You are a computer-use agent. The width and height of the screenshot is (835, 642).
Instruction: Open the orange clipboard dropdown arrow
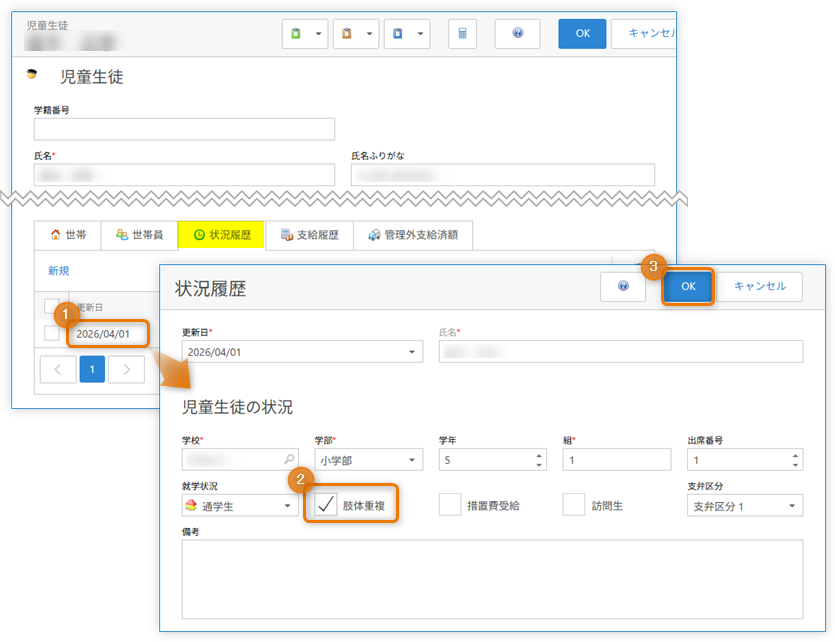point(370,34)
